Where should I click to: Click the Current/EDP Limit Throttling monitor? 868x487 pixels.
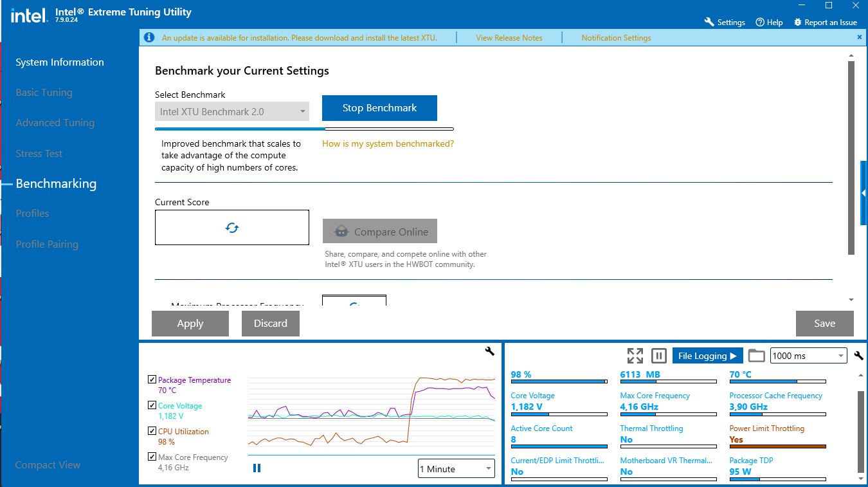pyautogui.click(x=559, y=468)
